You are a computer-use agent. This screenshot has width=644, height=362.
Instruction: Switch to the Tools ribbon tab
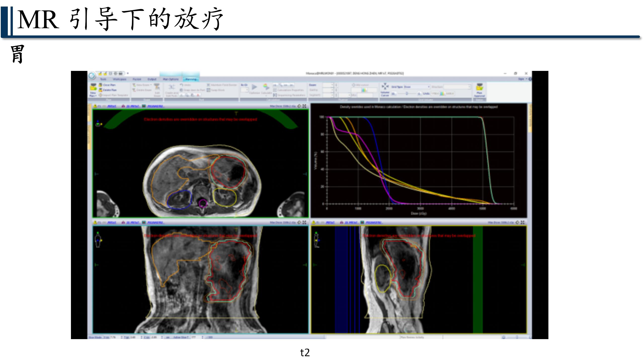(103, 79)
